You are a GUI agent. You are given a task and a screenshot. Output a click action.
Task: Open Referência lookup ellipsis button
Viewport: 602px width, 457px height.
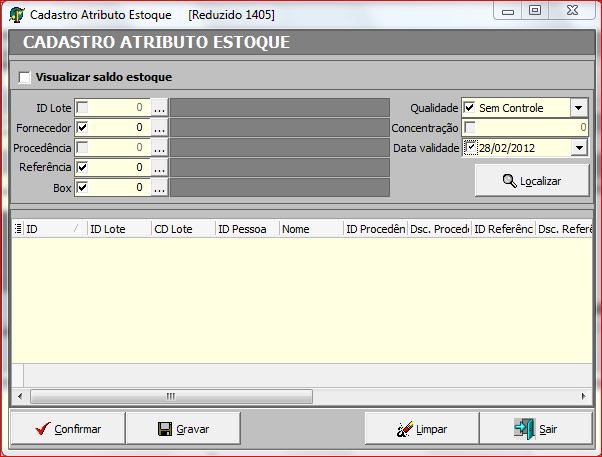(159, 167)
